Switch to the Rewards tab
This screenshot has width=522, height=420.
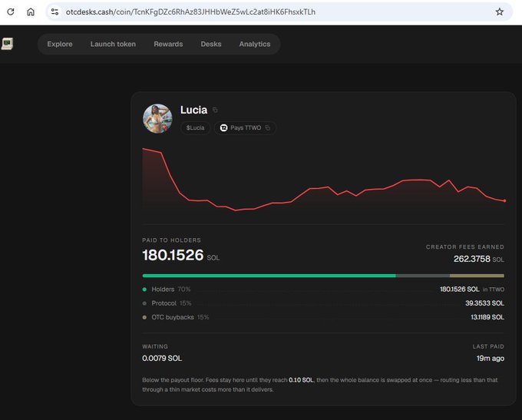click(168, 44)
